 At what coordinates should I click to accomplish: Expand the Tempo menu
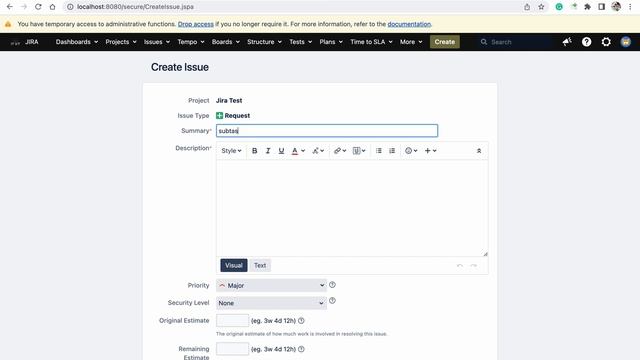[191, 42]
